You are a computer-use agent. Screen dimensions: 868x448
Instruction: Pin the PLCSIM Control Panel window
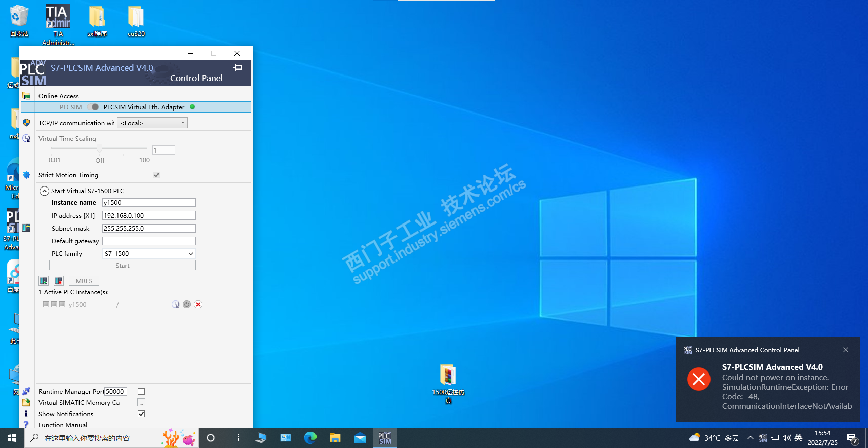pos(238,68)
